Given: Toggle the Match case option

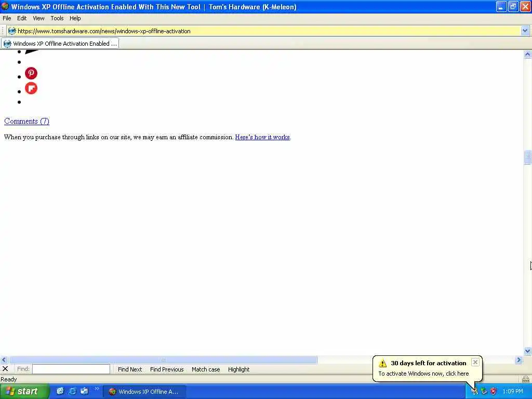Looking at the screenshot, I should coord(206,369).
